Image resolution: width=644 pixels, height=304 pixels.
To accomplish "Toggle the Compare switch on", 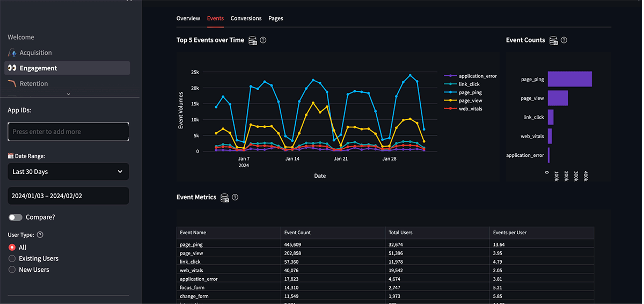I will (x=16, y=218).
